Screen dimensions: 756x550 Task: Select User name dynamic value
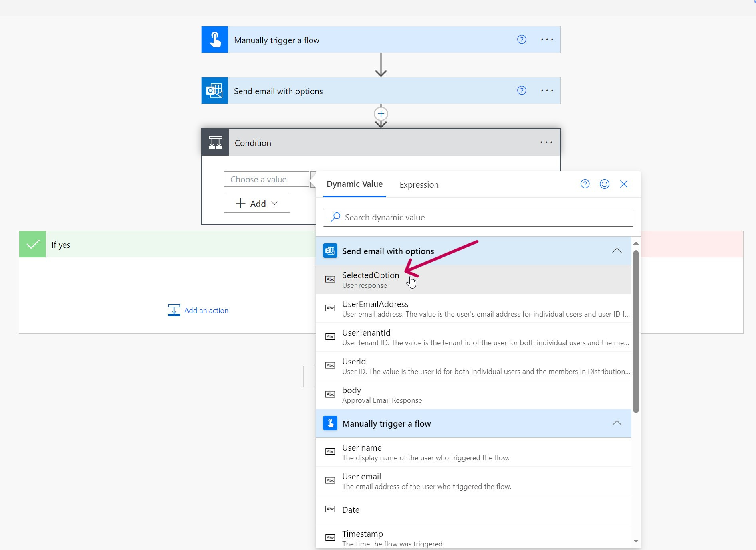474,452
